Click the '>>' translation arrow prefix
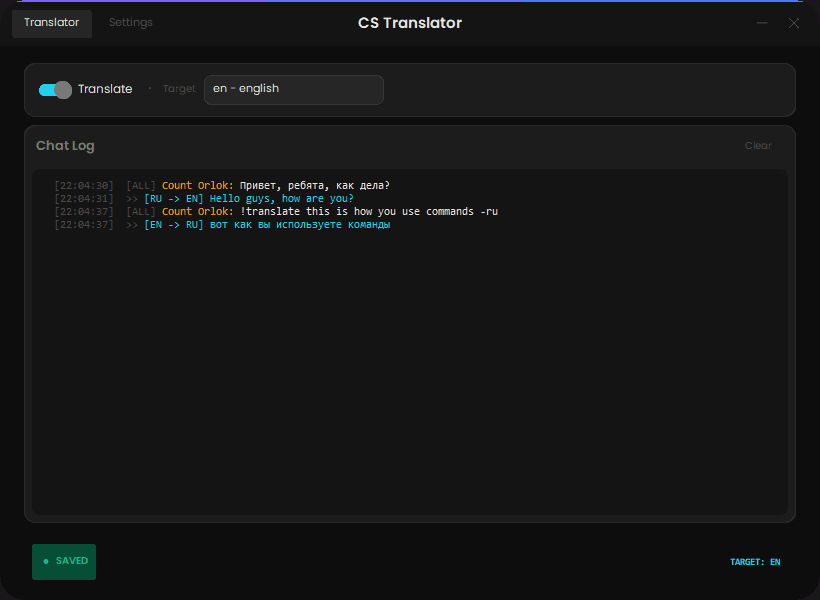Image resolution: width=820 pixels, height=600 pixels. point(130,198)
